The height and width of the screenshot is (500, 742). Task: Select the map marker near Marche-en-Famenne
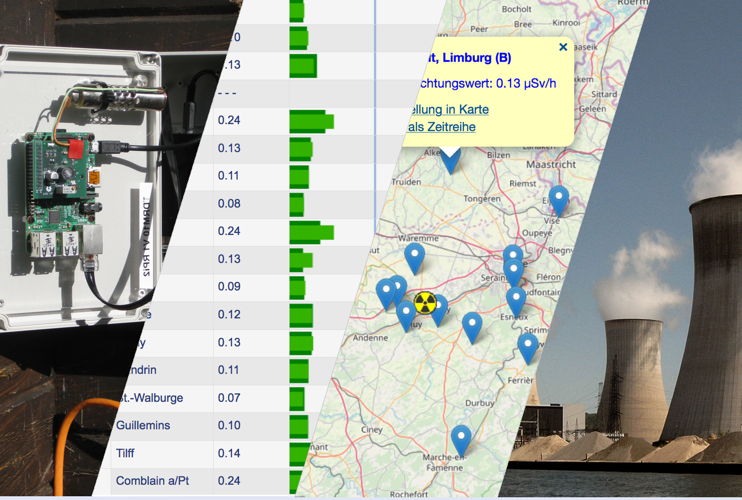click(461, 438)
